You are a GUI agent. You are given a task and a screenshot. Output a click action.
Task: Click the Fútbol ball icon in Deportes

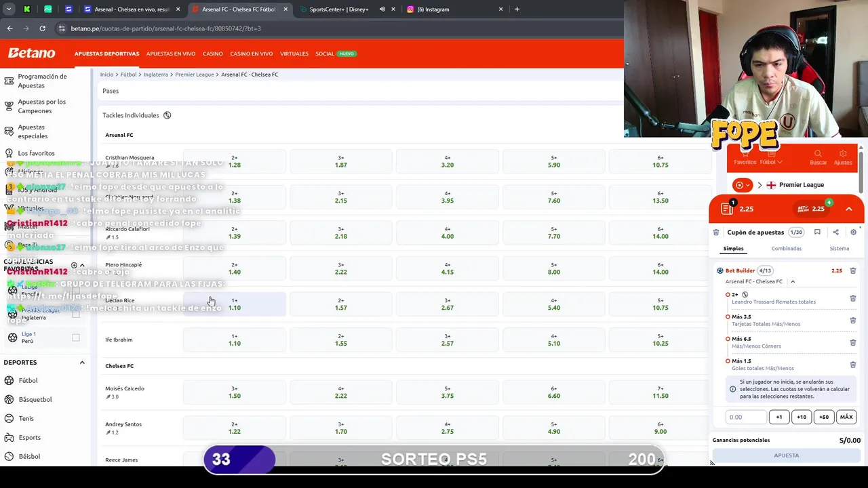click(x=9, y=380)
